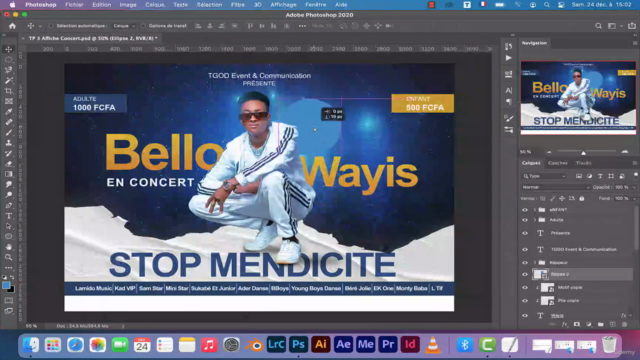Hide the Pile copie layer
Viewport: 640px width, 360px height.
(x=525, y=301)
